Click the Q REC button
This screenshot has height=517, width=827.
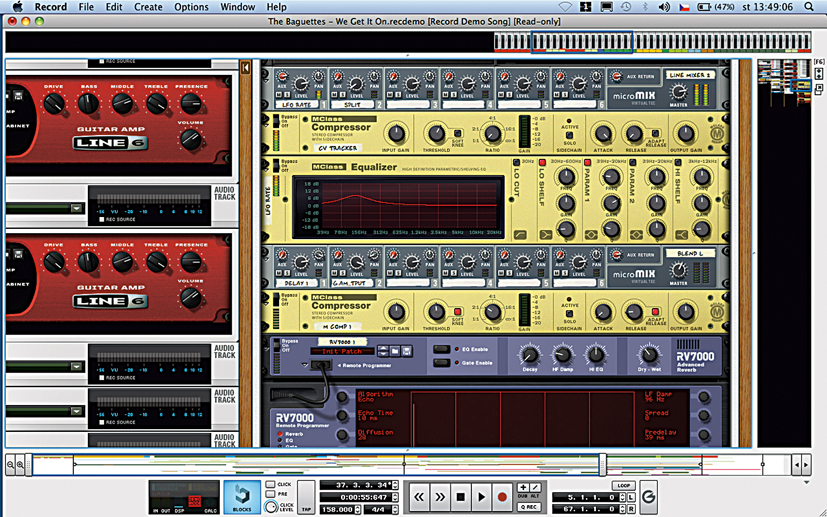click(x=528, y=507)
